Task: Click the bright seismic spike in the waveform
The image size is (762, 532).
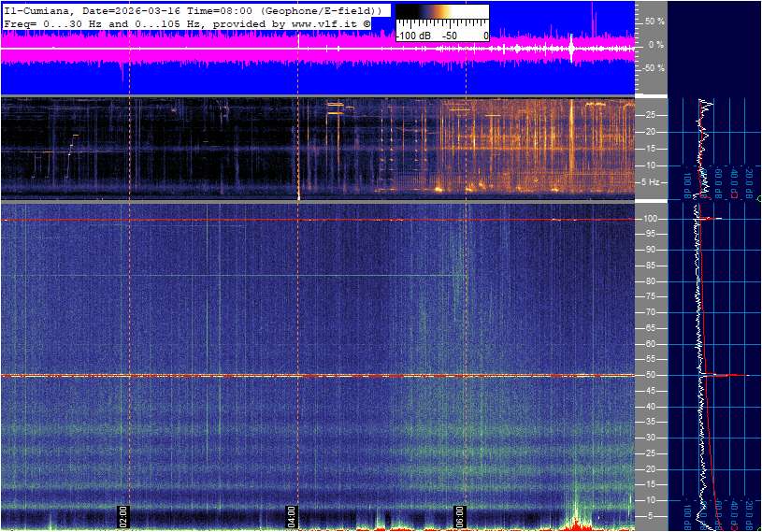Action: coord(571,49)
